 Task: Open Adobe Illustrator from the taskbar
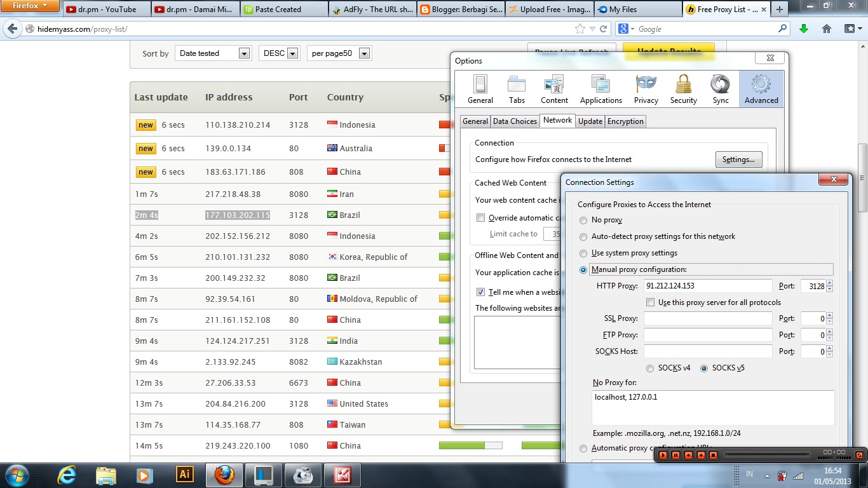coord(185,475)
